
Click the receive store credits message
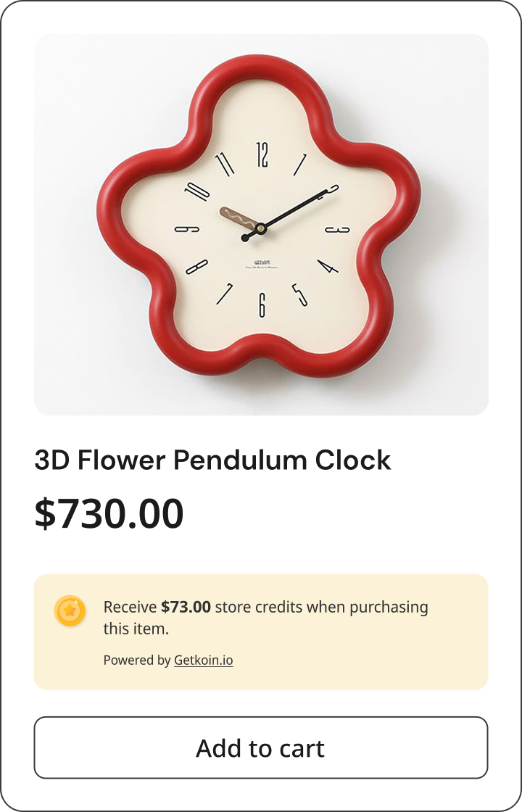click(x=266, y=617)
